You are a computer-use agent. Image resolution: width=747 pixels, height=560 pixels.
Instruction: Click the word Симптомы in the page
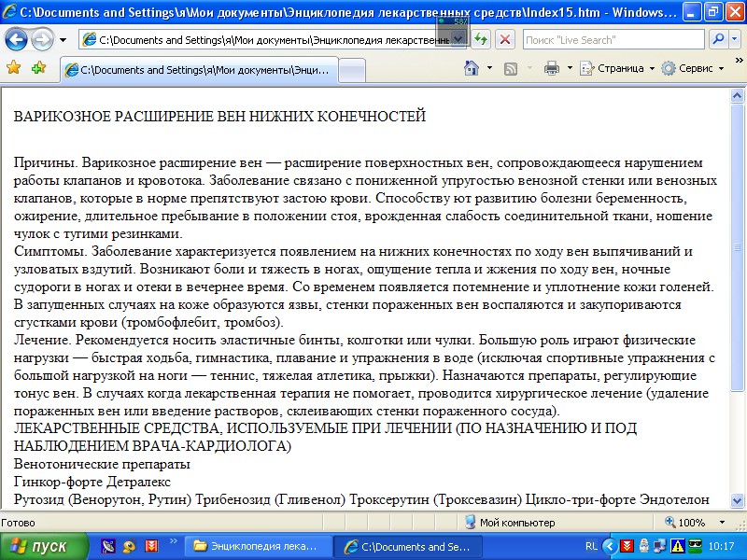tap(50, 251)
